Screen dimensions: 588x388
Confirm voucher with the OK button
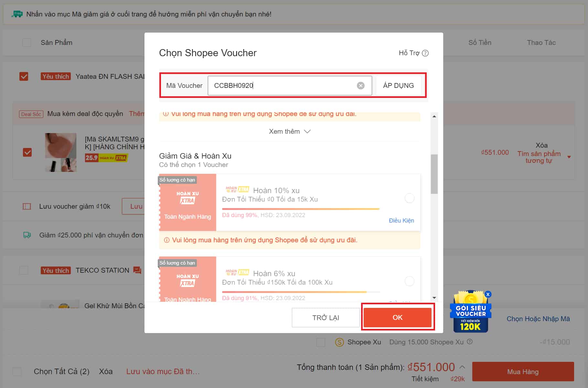(x=397, y=318)
